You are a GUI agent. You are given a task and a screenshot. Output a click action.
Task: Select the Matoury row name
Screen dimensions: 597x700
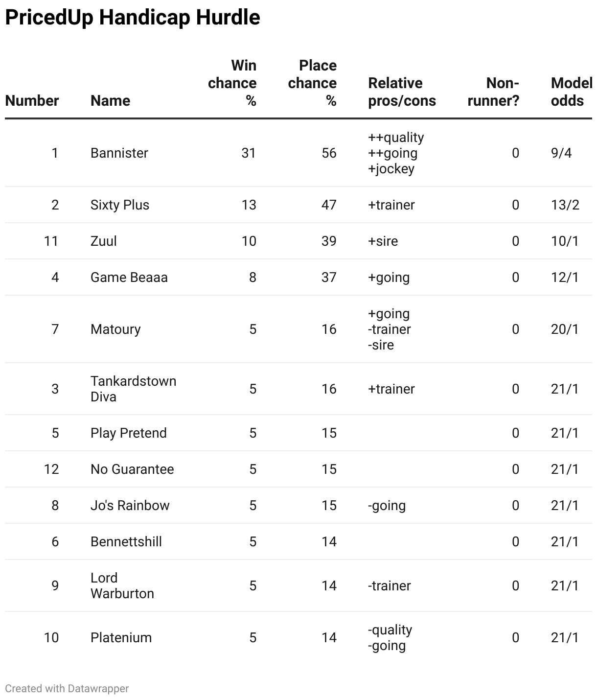[x=115, y=329]
